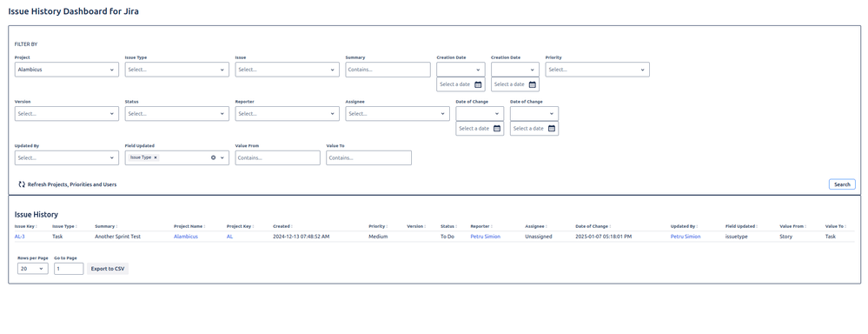Expand the Issue Type filter dropdown
Screen dimensions: 868x334
click(176, 70)
